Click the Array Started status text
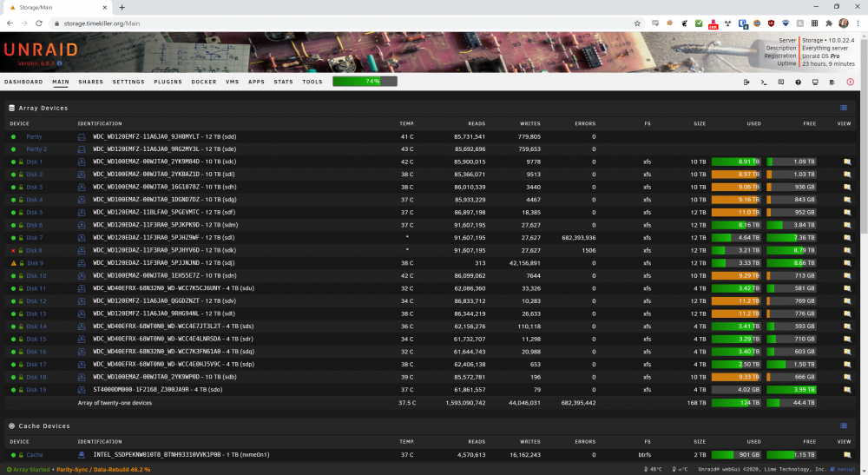The image size is (868, 475). pyautogui.click(x=31, y=470)
